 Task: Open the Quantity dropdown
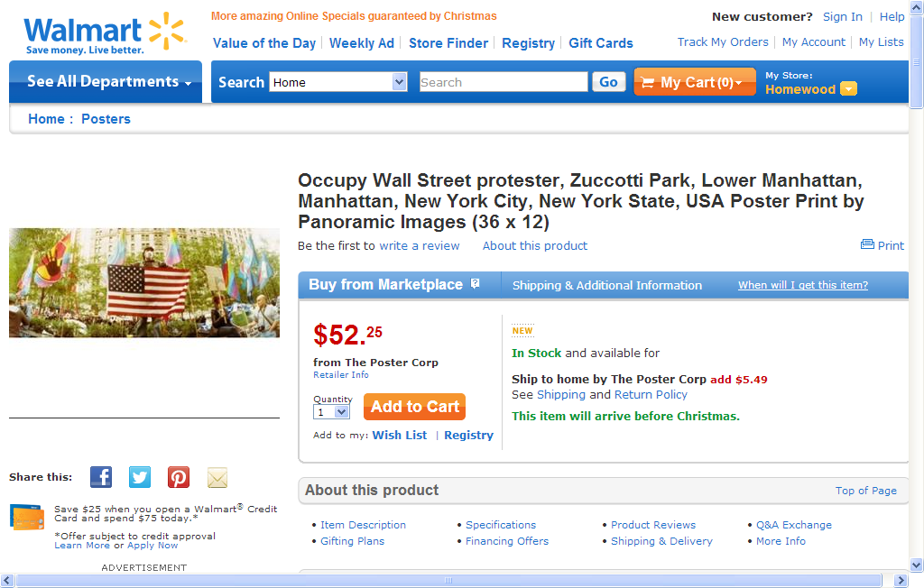tap(341, 412)
